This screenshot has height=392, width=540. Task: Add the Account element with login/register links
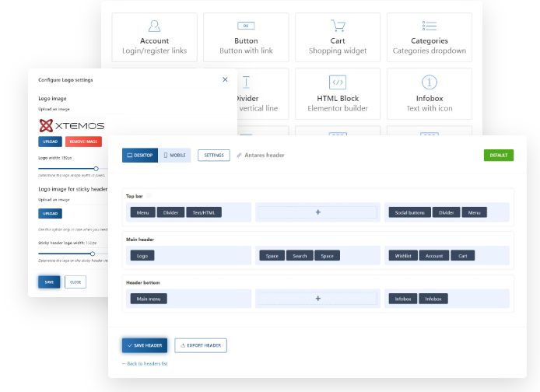[154, 37]
